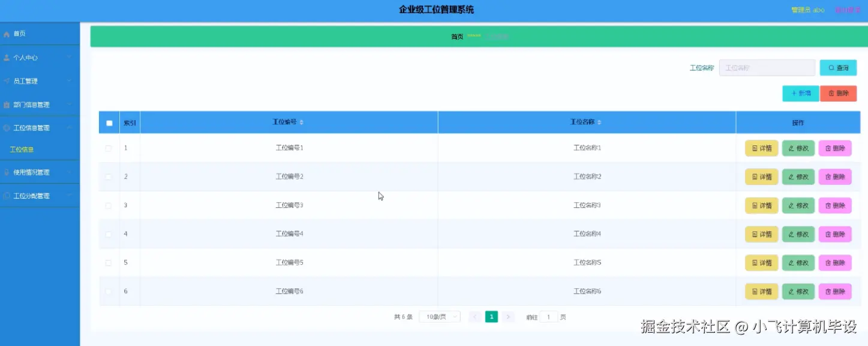The width and height of the screenshot is (868, 346).
Task: Click the 前往 page number input field
Action: click(549, 317)
